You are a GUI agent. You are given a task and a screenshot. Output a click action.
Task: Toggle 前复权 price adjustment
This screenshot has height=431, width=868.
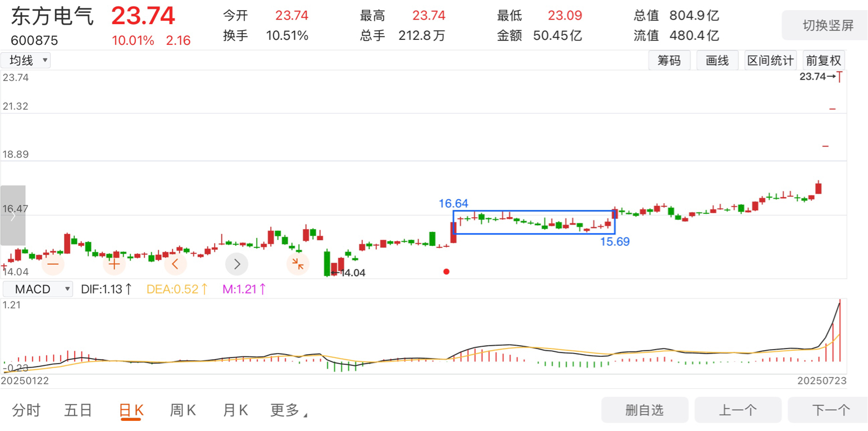824,61
